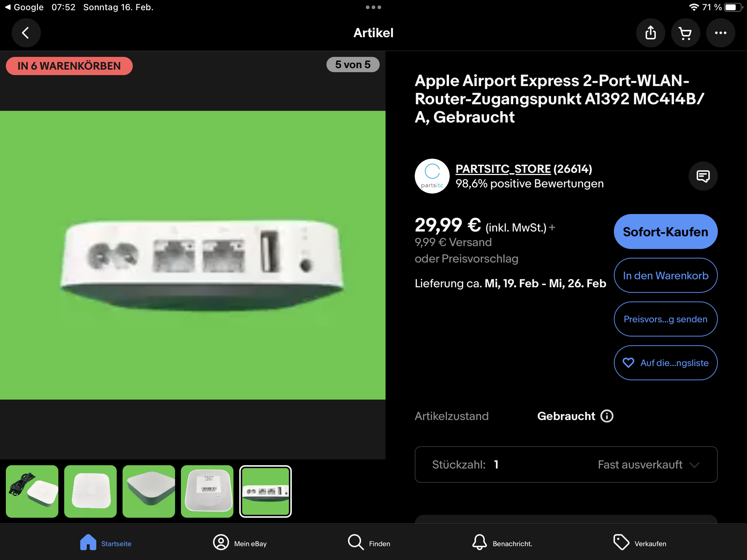
Task: Switch to the Verkaufen tab
Action: tap(640, 542)
